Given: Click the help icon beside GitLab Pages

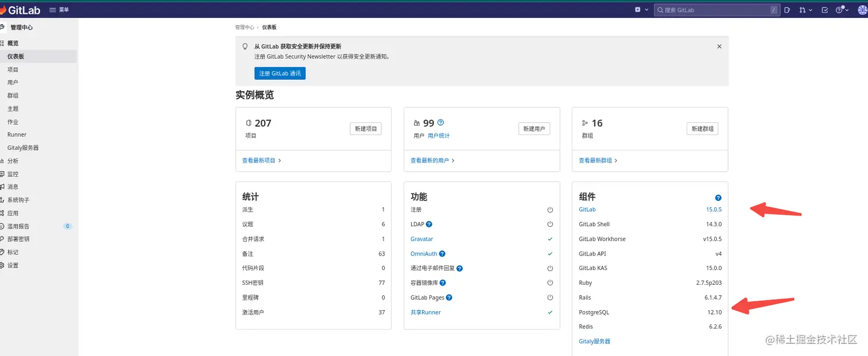Looking at the screenshot, I should tap(449, 298).
